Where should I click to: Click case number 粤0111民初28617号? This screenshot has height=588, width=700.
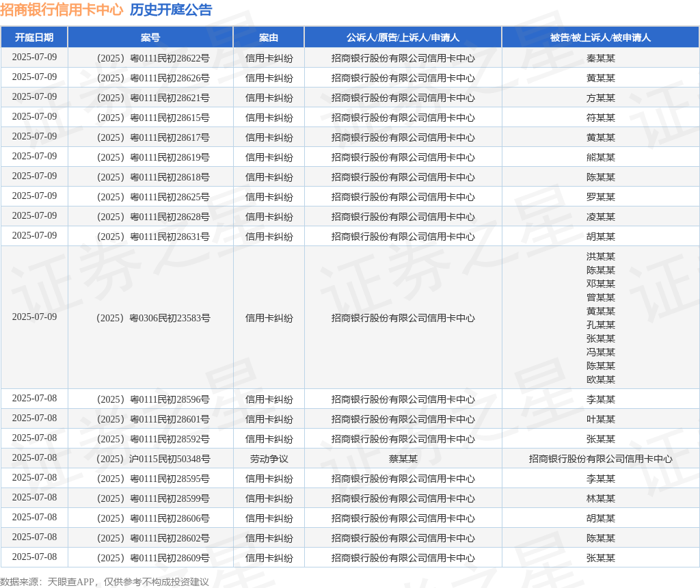pyautogui.click(x=153, y=137)
